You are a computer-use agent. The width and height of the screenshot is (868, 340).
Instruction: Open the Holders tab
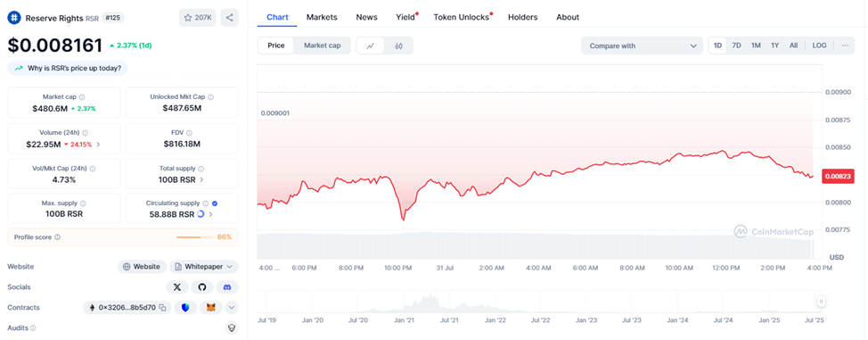pyautogui.click(x=522, y=17)
